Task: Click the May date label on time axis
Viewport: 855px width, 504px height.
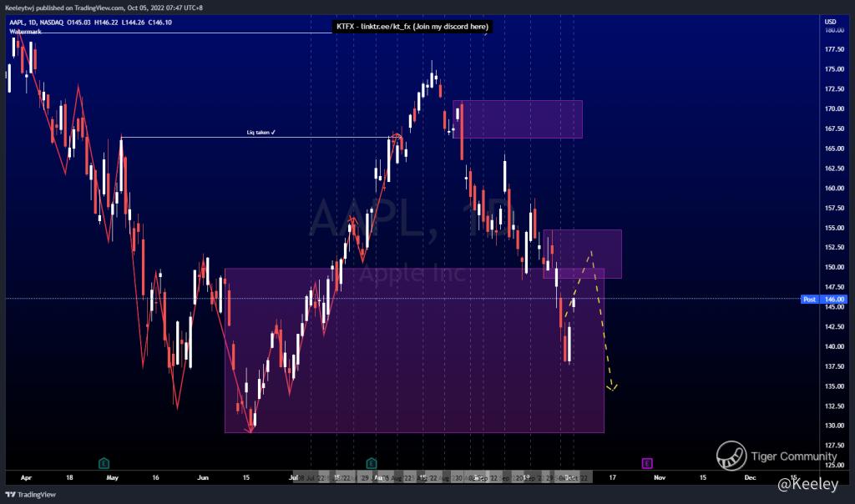Action: 113,478
